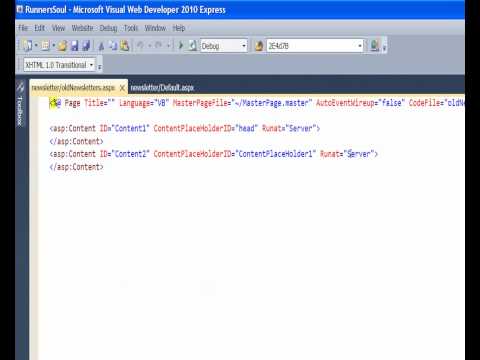The height and width of the screenshot is (360, 480).
Task: Click the Page directive line in editor
Action: point(257,103)
